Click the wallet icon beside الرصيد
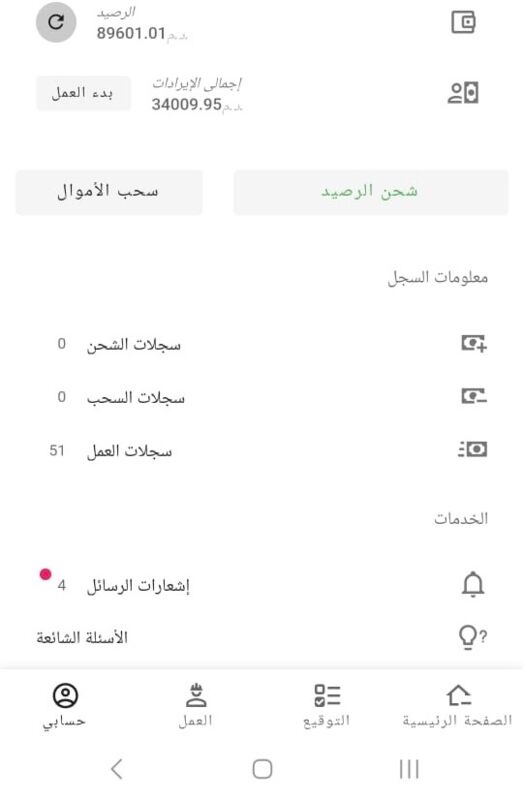 pos(463,22)
